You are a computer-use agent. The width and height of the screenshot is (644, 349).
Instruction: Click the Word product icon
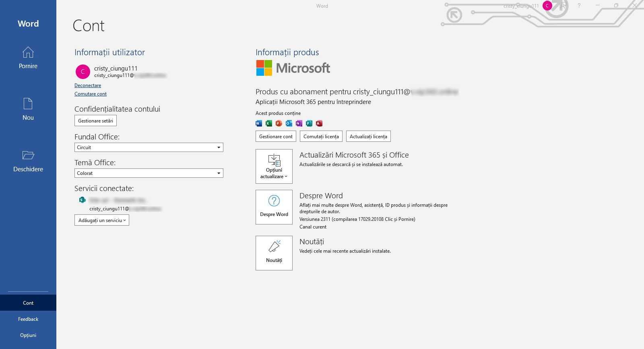(259, 123)
